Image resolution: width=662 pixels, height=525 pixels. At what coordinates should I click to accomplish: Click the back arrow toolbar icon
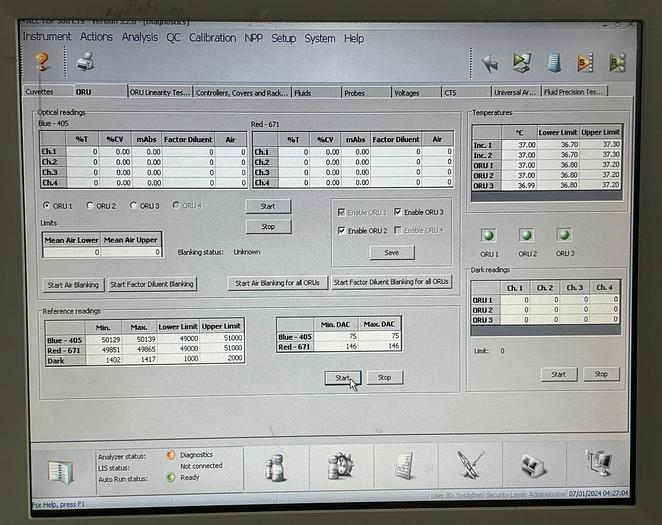click(x=490, y=63)
